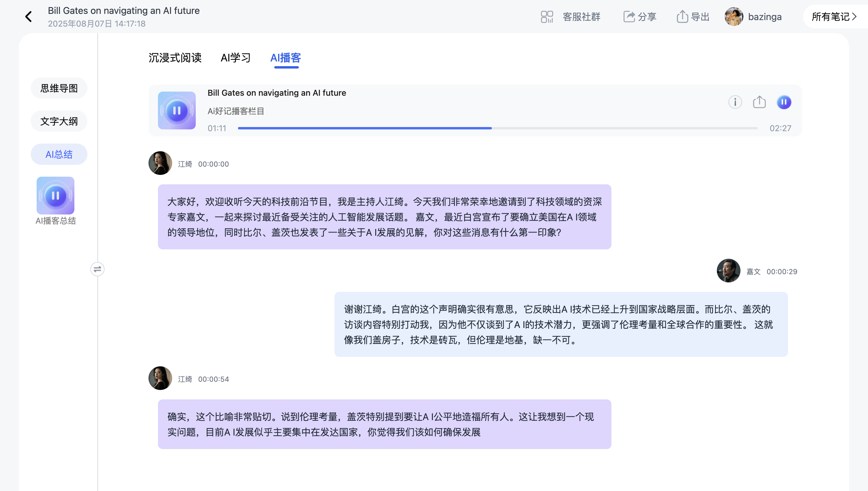Screen dimensions: 868x491
Task: Show podcast info with the i icon
Action: coord(735,102)
